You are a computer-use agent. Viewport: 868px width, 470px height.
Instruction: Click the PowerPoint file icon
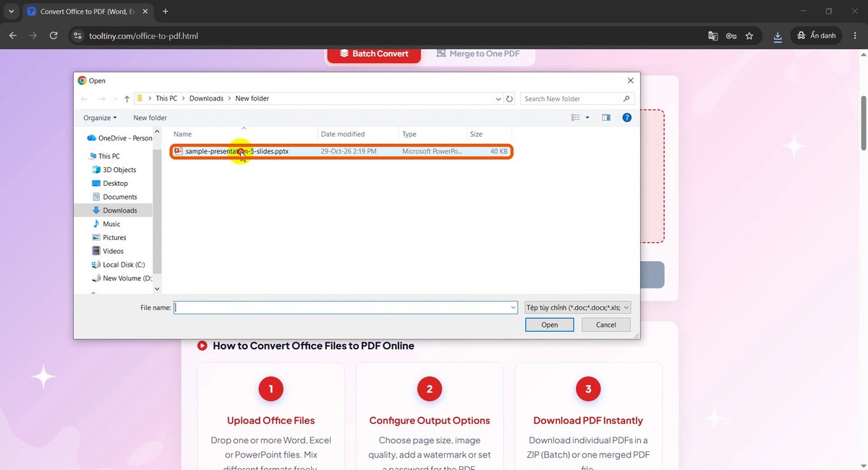179,151
